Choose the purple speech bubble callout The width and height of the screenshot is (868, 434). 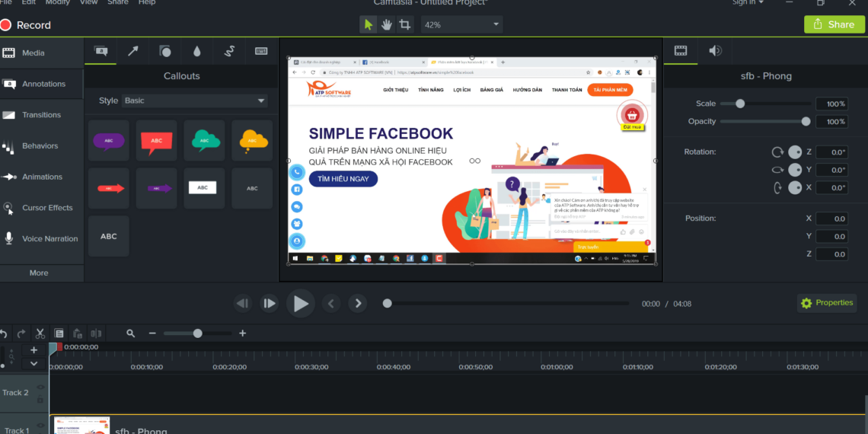(x=108, y=141)
